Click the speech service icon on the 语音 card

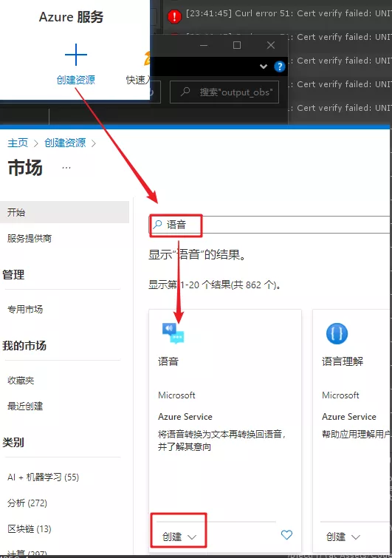coord(173,333)
